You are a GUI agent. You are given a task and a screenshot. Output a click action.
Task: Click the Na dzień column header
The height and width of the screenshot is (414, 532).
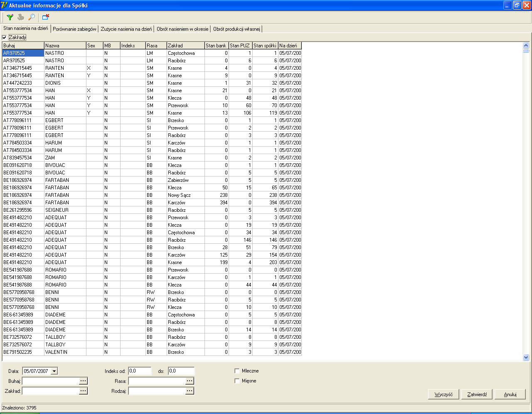pyautogui.click(x=290, y=46)
